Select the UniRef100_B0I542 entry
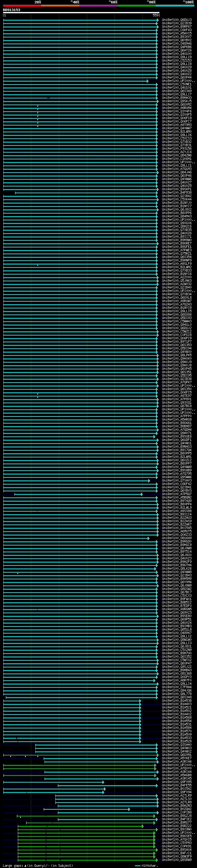 tap(177, 789)
